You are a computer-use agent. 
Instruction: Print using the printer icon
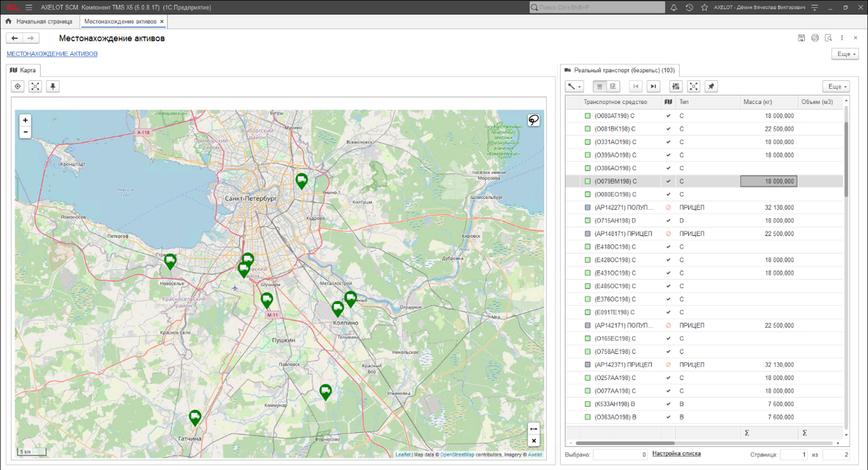pos(815,38)
